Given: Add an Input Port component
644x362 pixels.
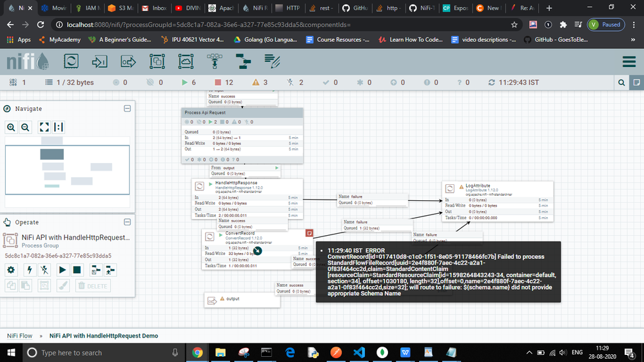Looking at the screenshot, I should 99,62.
